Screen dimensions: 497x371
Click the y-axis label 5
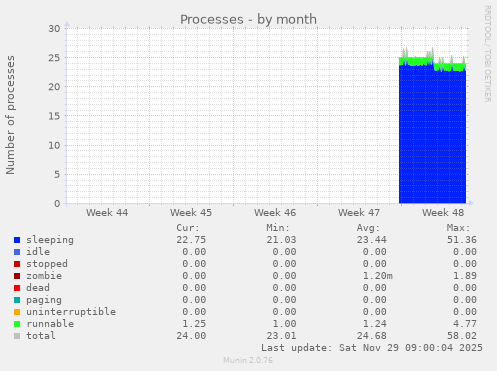tap(57, 174)
